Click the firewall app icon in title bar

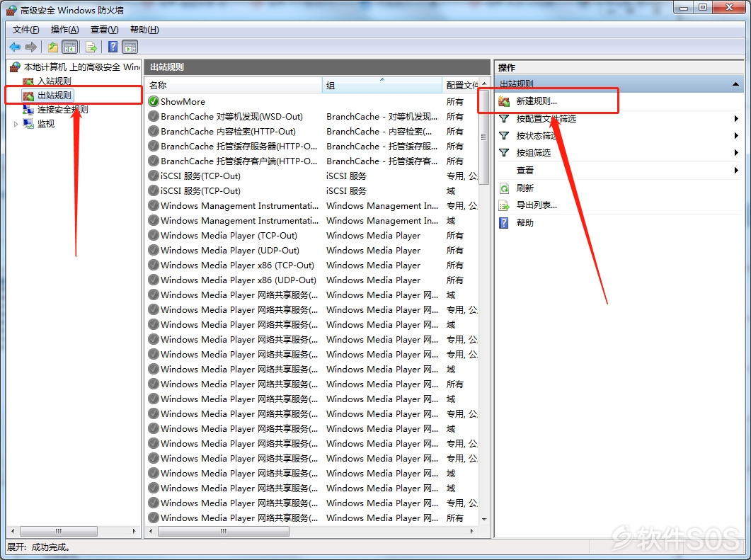(x=11, y=10)
